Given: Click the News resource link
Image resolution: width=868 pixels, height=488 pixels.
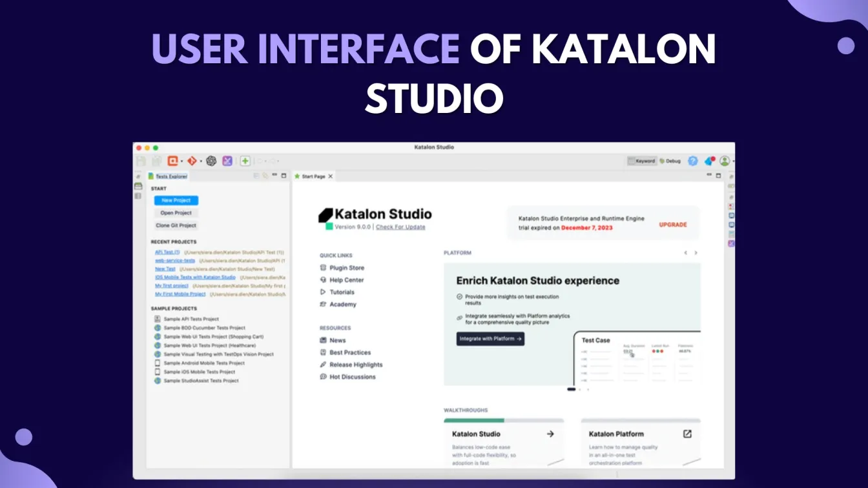Looking at the screenshot, I should (x=333, y=340).
